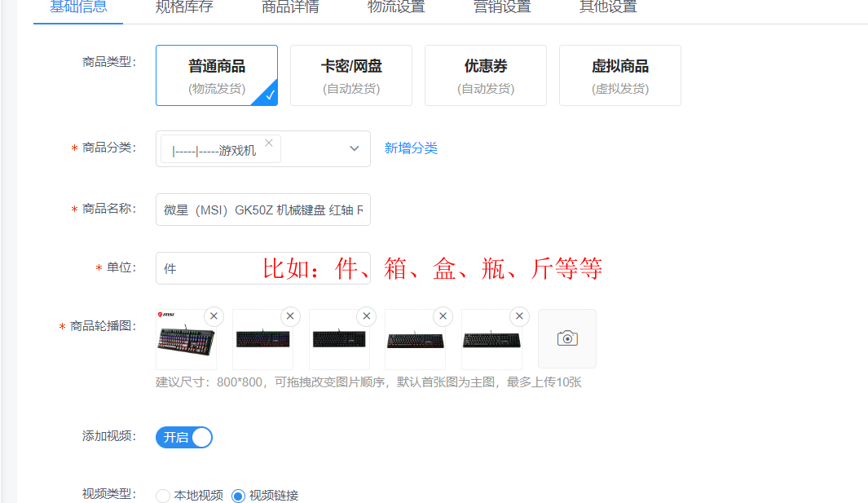Viewport: 868px width, 503px height.
Task: Select the fourth keyboard thumbnail
Action: coord(415,339)
